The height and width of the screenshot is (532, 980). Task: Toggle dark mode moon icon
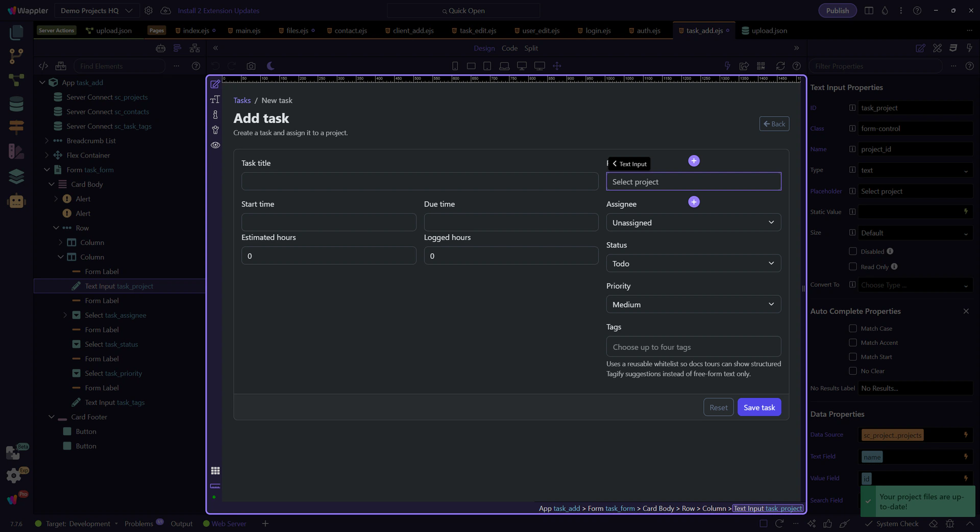(x=271, y=66)
